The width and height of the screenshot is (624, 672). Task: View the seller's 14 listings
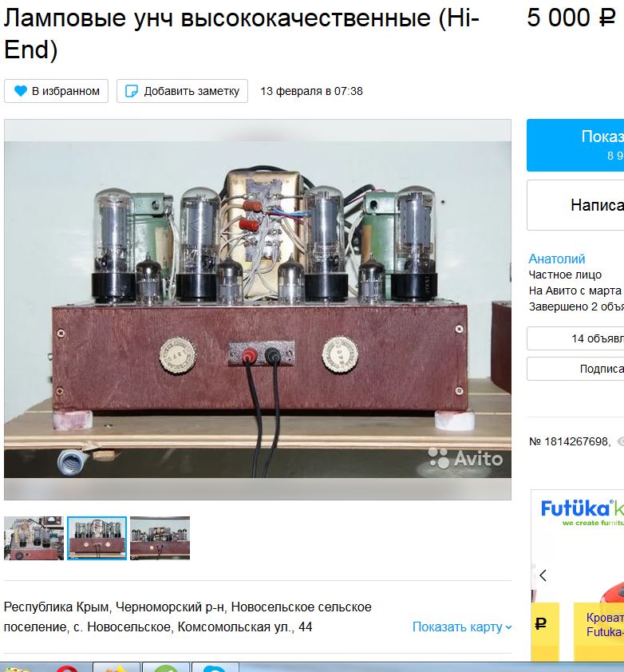575,338
